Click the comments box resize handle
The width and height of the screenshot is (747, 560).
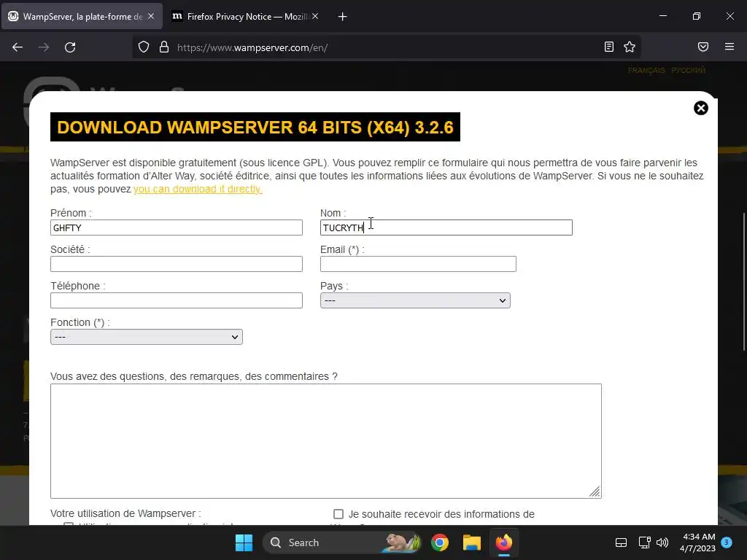pos(595,492)
